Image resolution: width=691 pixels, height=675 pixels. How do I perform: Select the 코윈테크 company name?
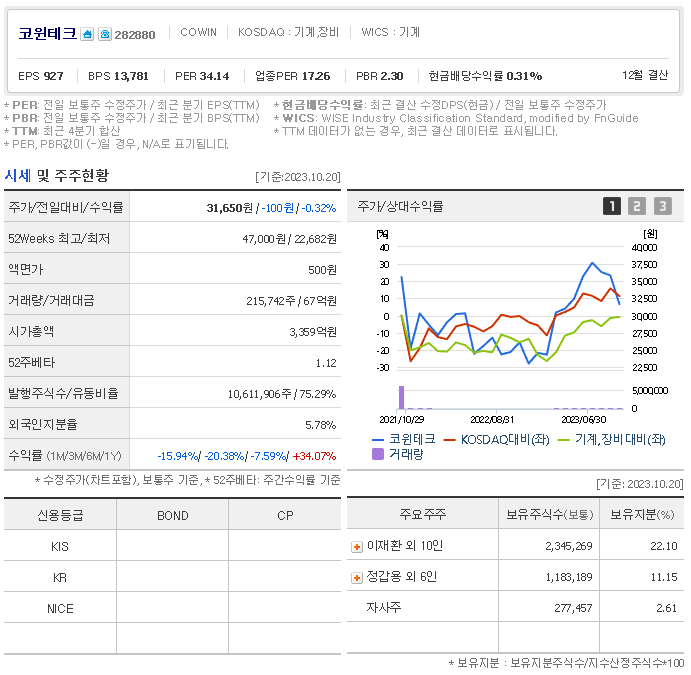click(48, 33)
